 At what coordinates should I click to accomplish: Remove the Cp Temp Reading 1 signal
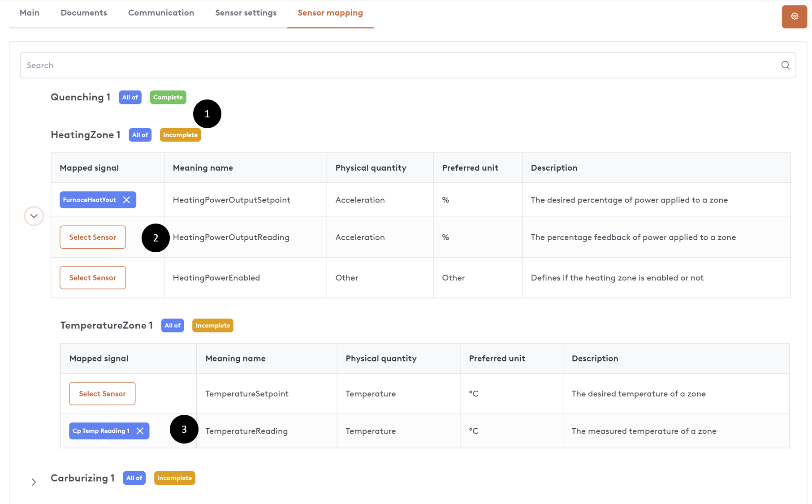pyautogui.click(x=140, y=431)
